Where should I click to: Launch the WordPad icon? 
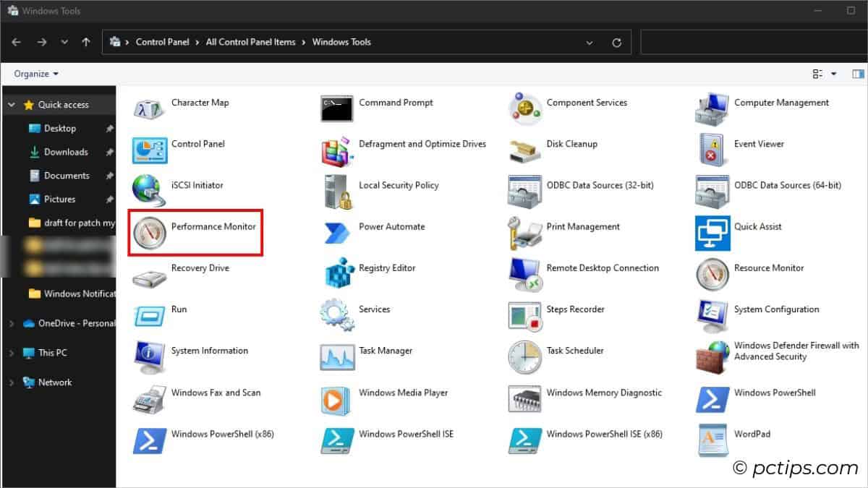pos(712,440)
